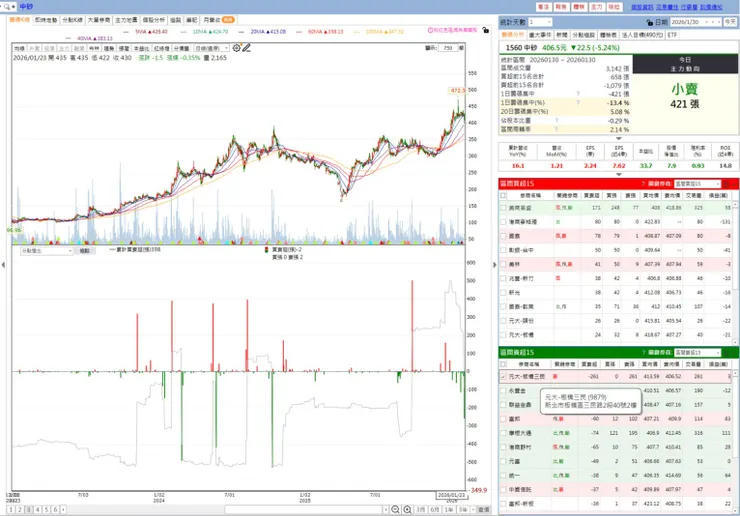The height and width of the screenshot is (516, 740).
Task: Tick the checkbox for broker row 新光
Action: (504, 293)
